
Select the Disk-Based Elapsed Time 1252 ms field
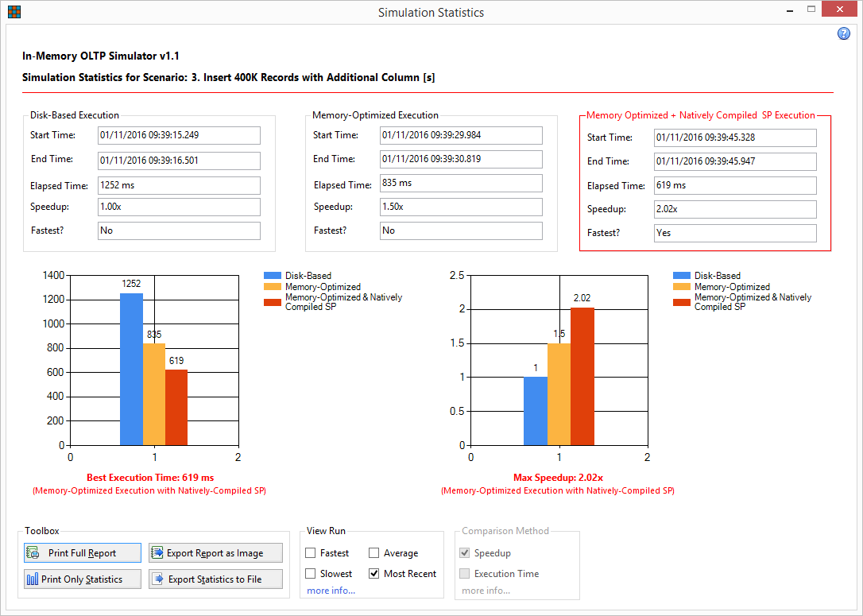click(179, 185)
